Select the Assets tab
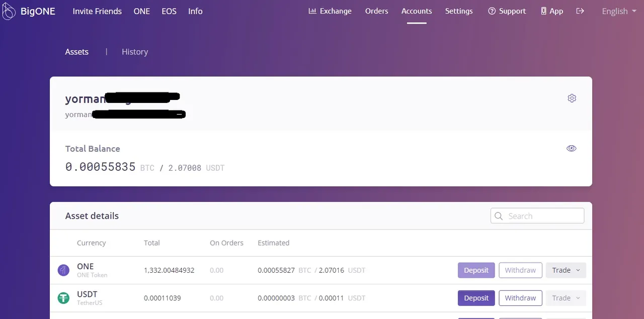The image size is (644, 319). pyautogui.click(x=77, y=52)
